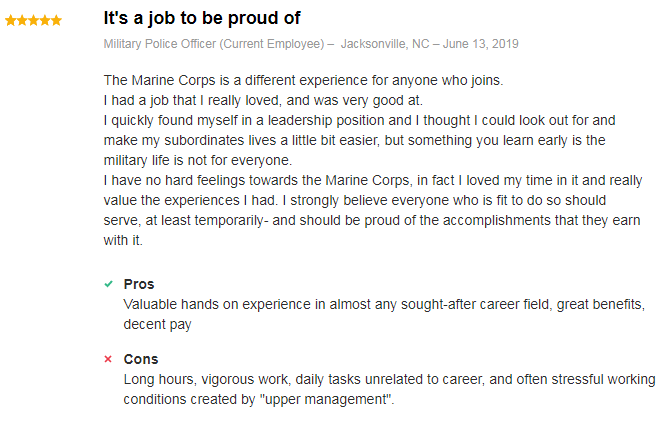Click the fifth star in the rating
Viewport: 660px width, 424px height.
click(56, 20)
